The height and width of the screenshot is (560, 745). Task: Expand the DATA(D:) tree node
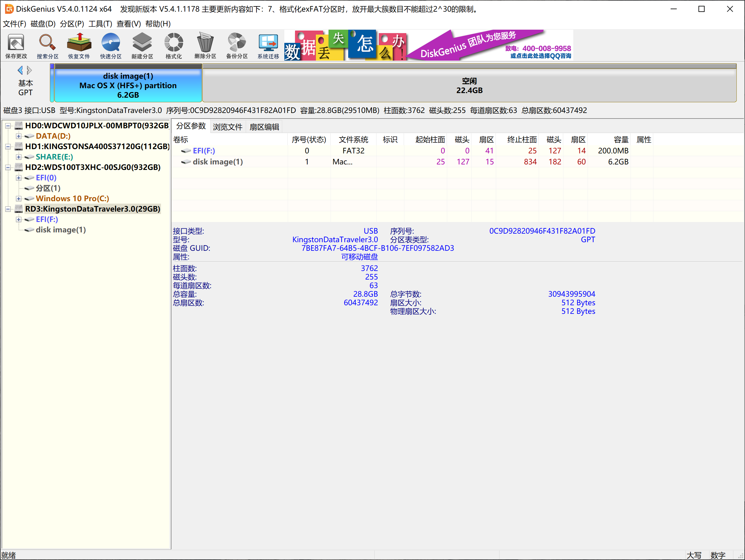tap(19, 137)
